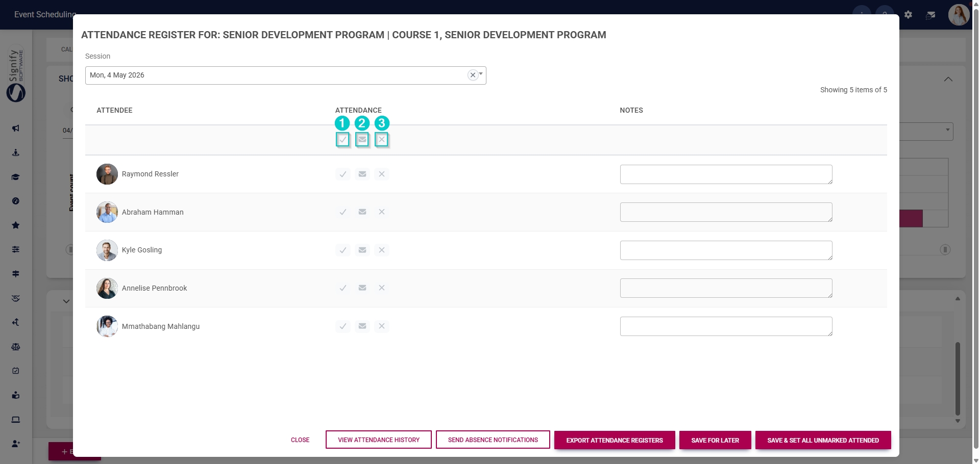Mark Abraham Hamman as attended
This screenshot has width=980, height=464.
click(x=343, y=212)
